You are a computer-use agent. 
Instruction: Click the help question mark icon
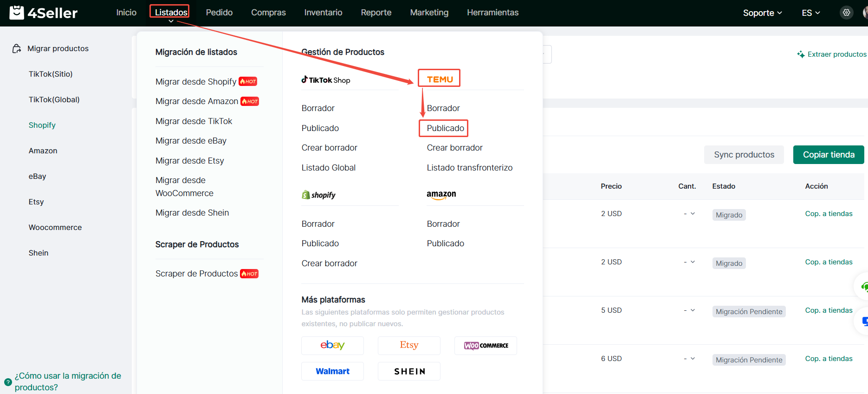tap(8, 382)
